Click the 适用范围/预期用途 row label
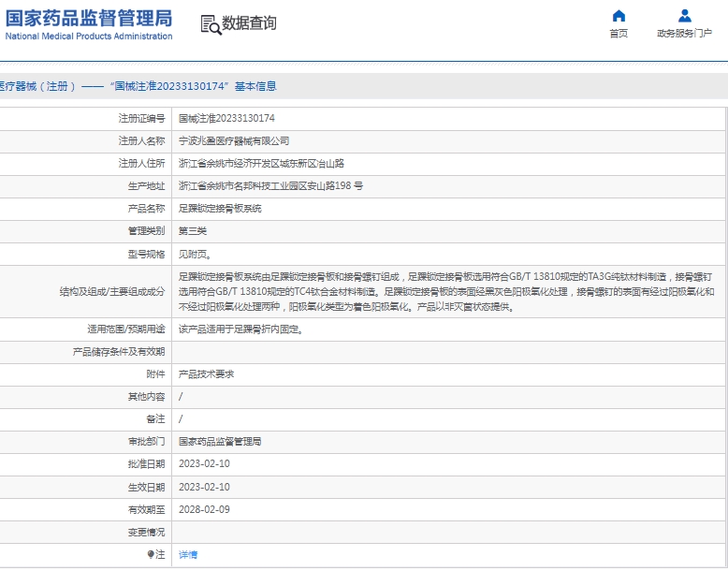 [x=126, y=329]
